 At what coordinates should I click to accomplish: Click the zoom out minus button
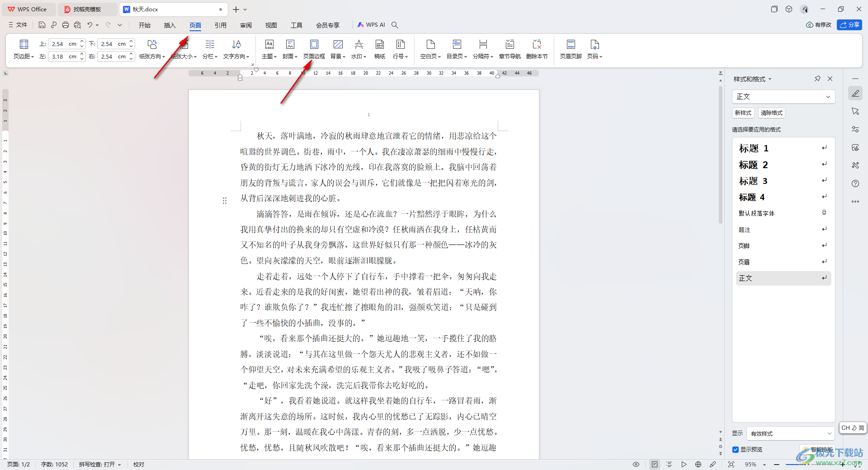[777, 465]
